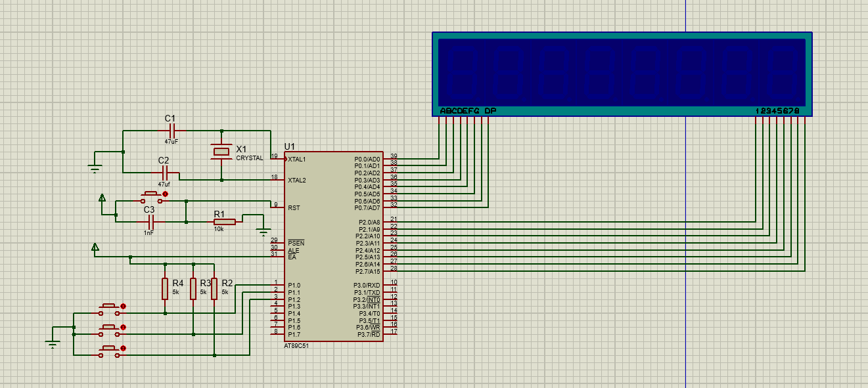Select the AT89C51 microcontroller body
The height and width of the screenshot is (388, 868).
(x=334, y=246)
